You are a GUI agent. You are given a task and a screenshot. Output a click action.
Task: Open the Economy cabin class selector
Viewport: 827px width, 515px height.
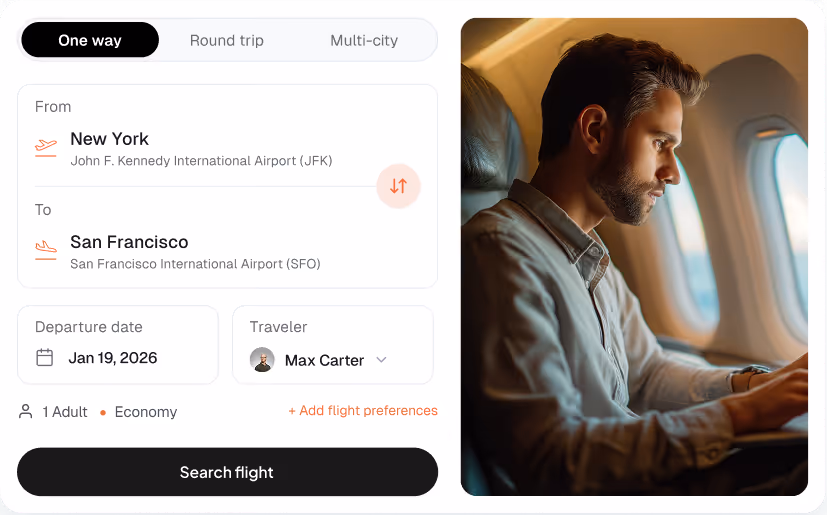146,412
